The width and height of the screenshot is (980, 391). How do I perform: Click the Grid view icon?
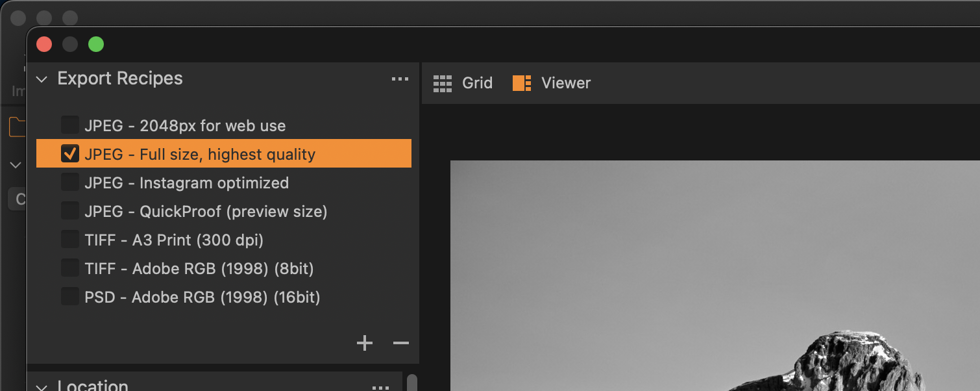(x=443, y=83)
